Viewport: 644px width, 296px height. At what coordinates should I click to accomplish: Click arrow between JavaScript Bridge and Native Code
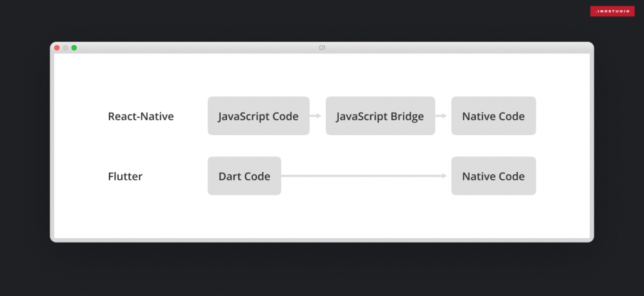[x=443, y=116]
